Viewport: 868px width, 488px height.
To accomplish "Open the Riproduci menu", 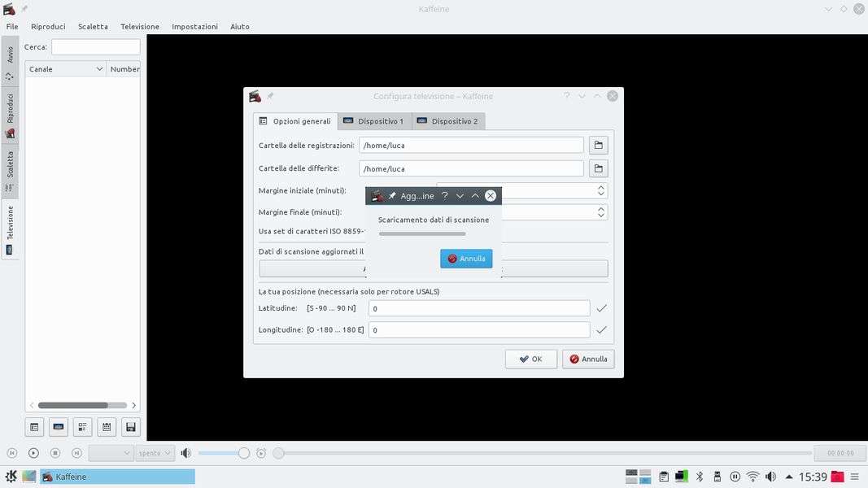I will 48,27.
